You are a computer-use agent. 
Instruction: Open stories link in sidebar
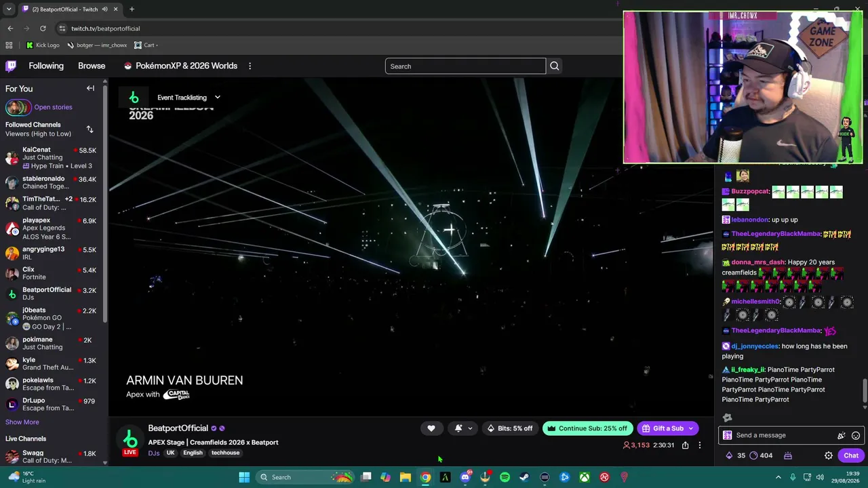coord(53,107)
